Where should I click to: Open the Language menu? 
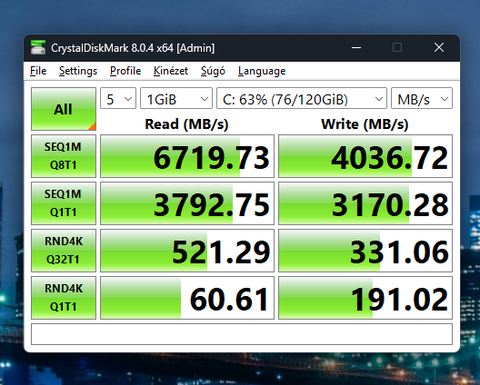[x=262, y=71]
